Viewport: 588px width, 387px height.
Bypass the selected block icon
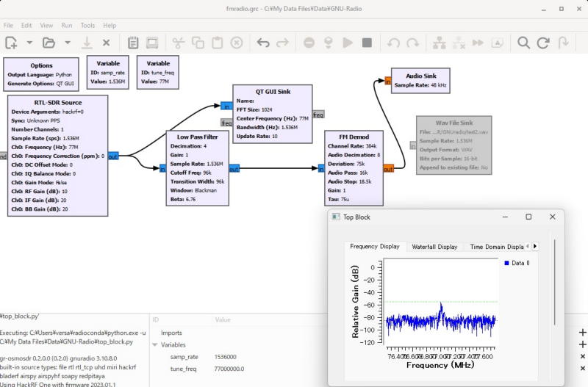coord(478,43)
